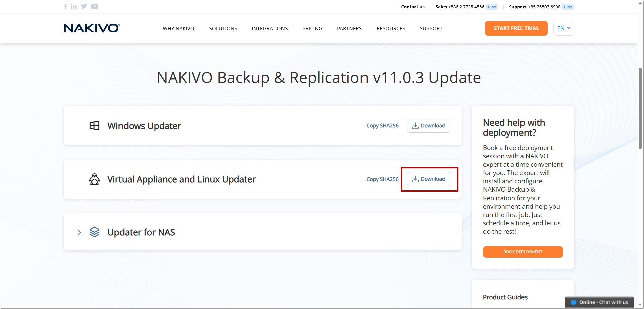Open the YouTube channel icon
Viewport: 644px width, 309px height.
click(x=95, y=6)
